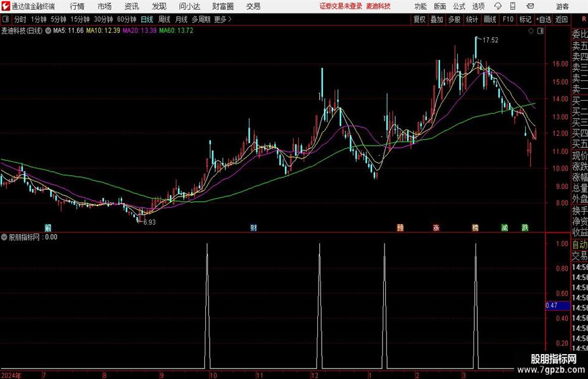
Task: Click the MA5: 11.66 indicator label
Action: [68, 30]
